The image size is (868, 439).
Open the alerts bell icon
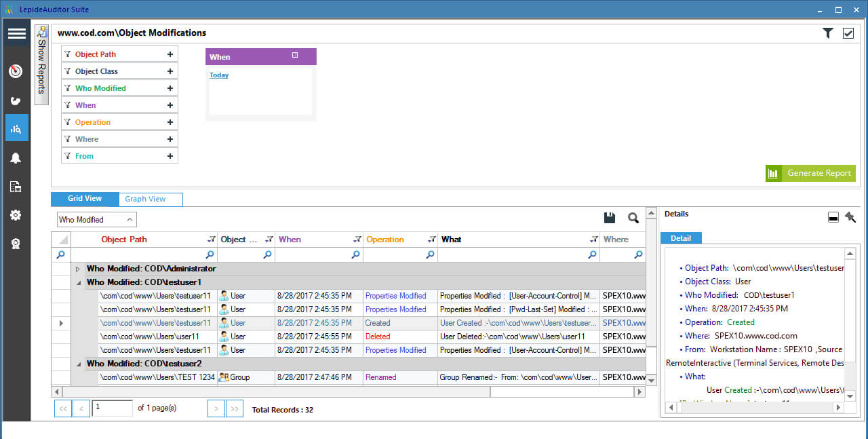pos(16,157)
